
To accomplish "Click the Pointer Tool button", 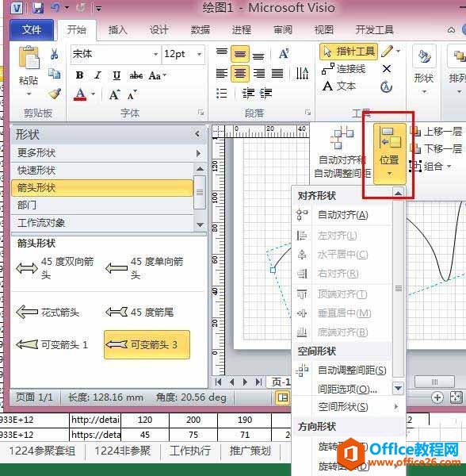I will coord(349,52).
